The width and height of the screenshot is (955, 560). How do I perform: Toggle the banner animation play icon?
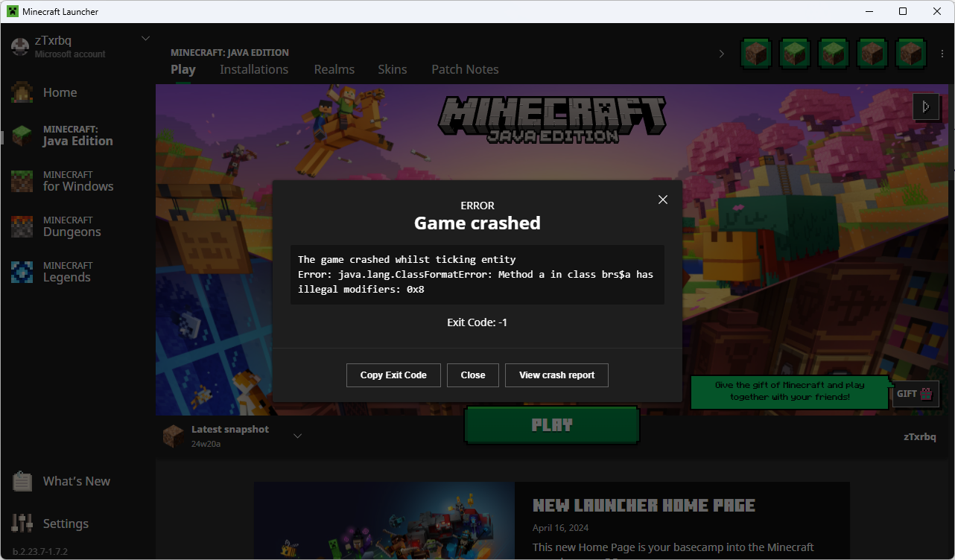tap(926, 106)
